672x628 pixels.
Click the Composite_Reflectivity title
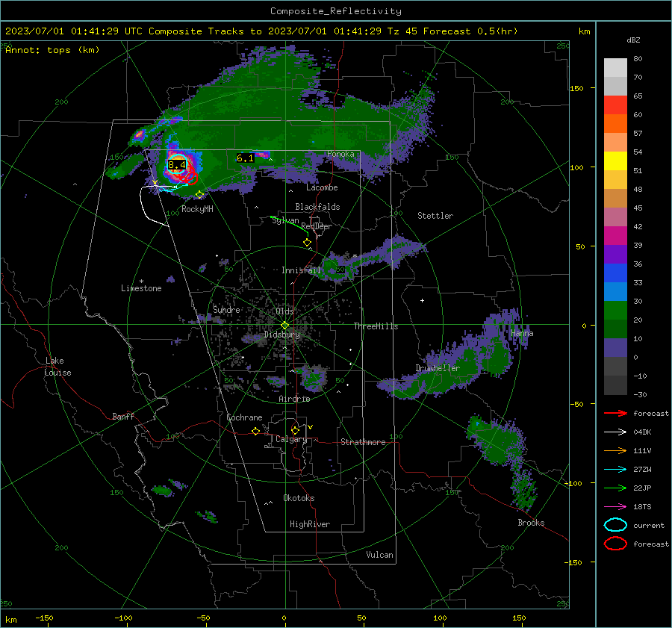click(335, 11)
